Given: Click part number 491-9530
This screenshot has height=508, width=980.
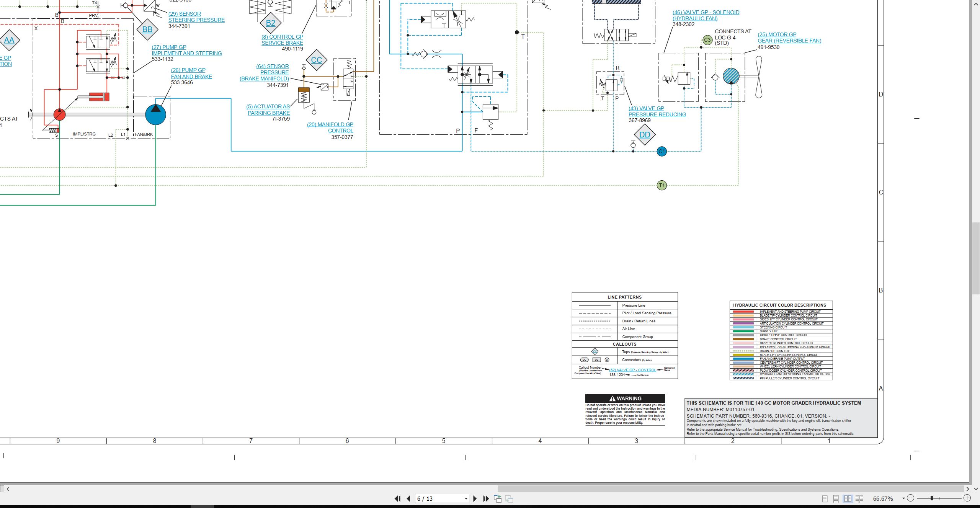Looking at the screenshot, I should click(x=768, y=47).
